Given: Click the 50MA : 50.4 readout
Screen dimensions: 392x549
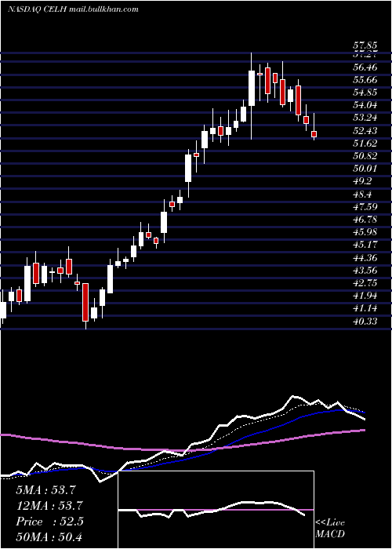Looking at the screenshot, I should click(x=49, y=536).
